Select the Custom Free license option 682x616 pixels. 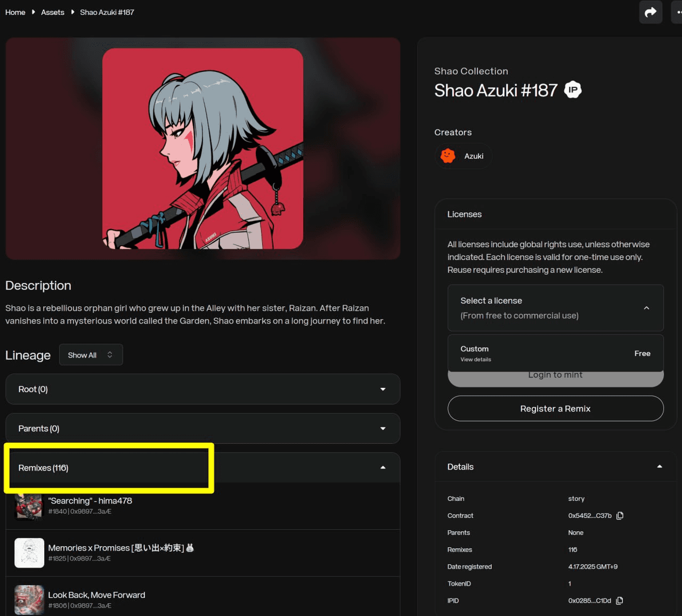(556, 353)
